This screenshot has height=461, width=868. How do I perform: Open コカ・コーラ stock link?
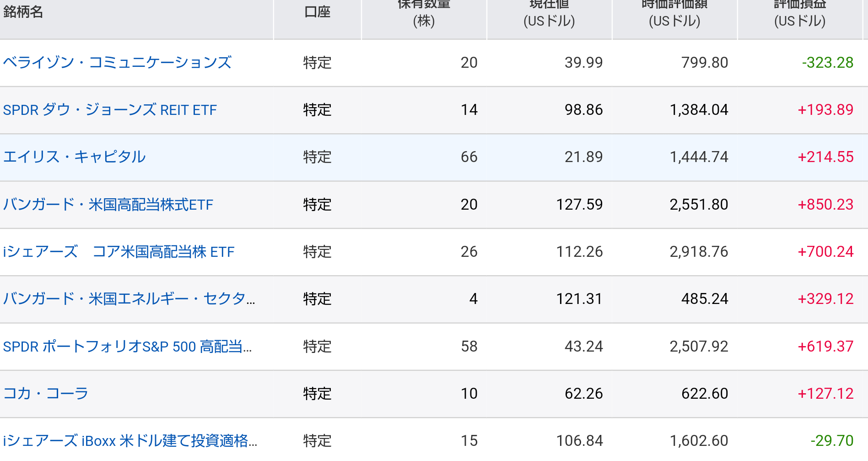coord(45,394)
